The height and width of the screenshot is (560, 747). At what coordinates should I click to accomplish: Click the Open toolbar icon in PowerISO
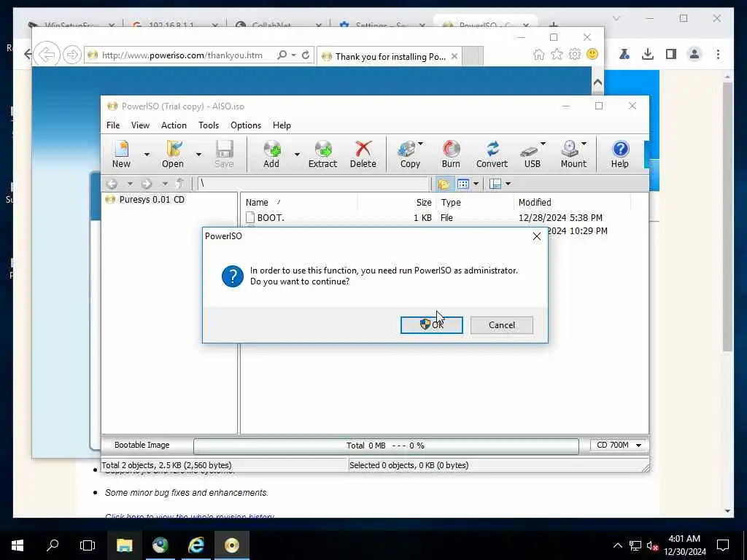coord(173,154)
